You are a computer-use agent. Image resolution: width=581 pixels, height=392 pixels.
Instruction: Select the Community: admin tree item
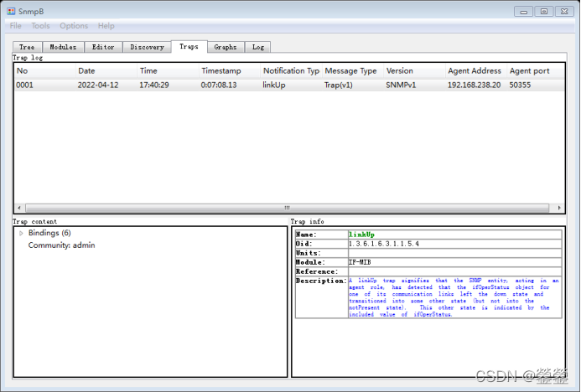coord(61,245)
